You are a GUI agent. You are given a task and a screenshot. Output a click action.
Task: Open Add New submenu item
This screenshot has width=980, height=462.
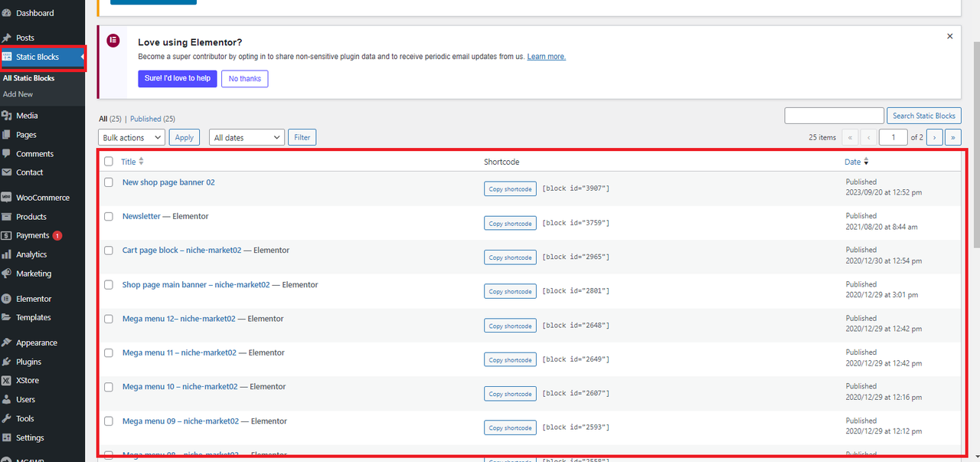[18, 94]
